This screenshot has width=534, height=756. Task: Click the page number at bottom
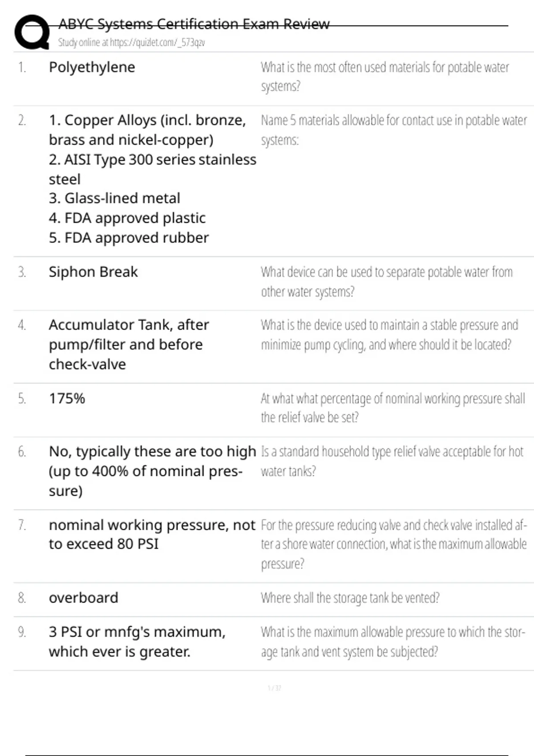coord(274,688)
